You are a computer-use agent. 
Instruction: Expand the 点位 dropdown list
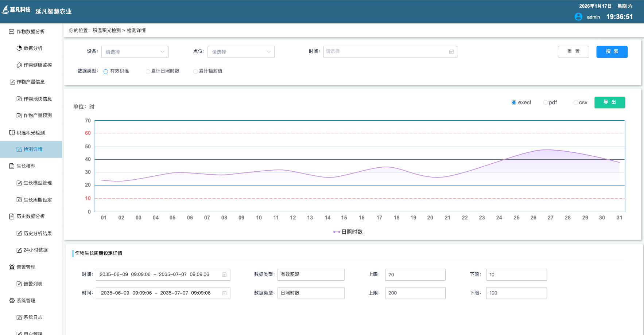point(241,52)
